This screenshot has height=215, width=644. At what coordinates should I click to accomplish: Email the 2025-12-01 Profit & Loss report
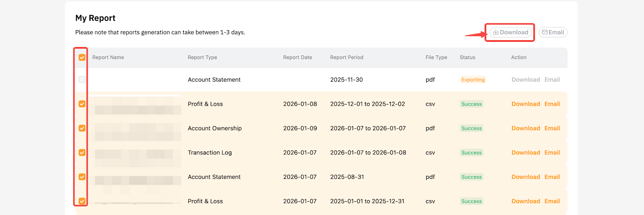point(552,104)
